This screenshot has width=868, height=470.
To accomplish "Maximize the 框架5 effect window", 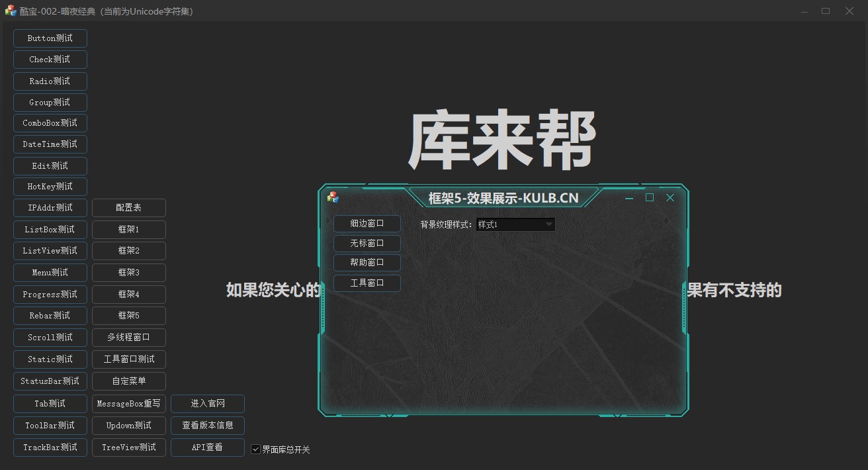I will point(650,197).
